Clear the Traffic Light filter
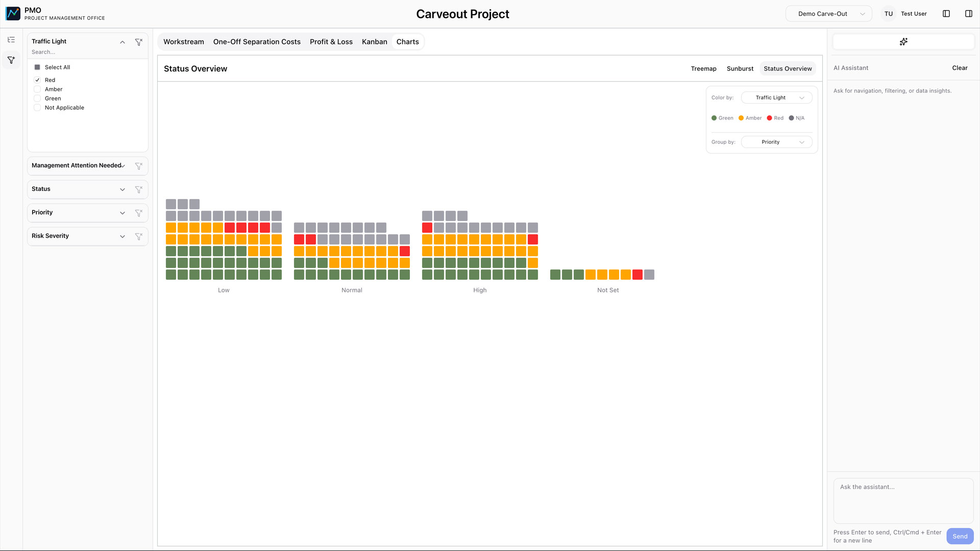Screen dimensions: 980x551 (138, 42)
